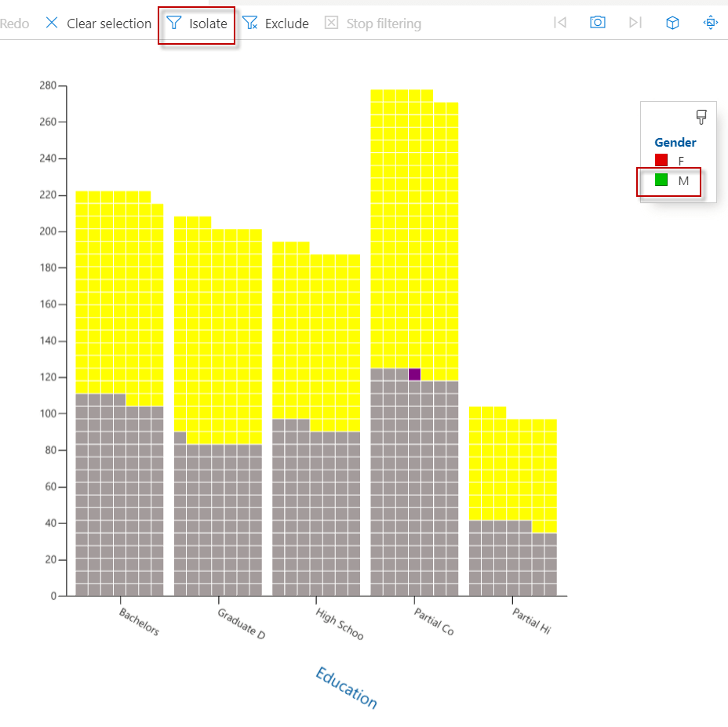This screenshot has width=728, height=727.
Task: Click the Redo button
Action: coord(14,24)
